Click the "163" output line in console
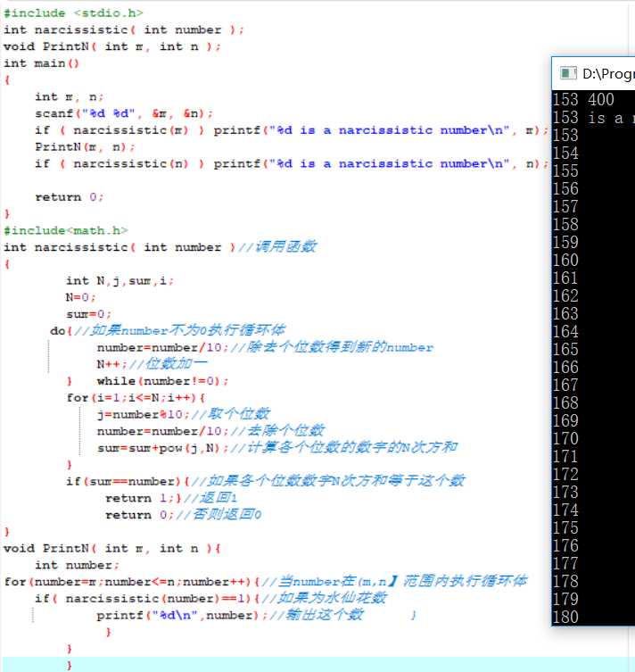 pos(565,314)
